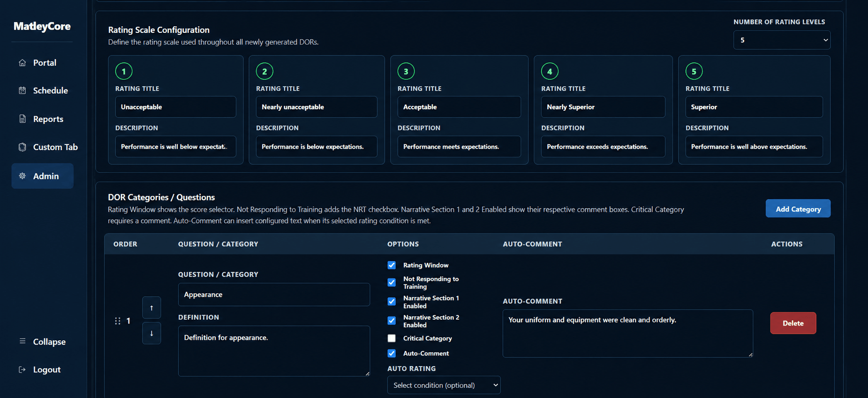Open the Portal menu item
Screen dimensions: 868x398
point(42,63)
